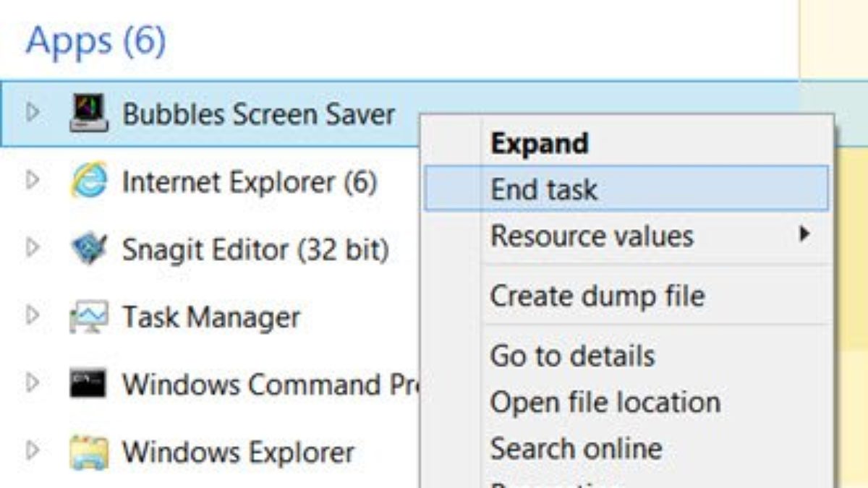Expand the Windows Explorer process row
This screenshot has height=488, width=868.
(32, 451)
